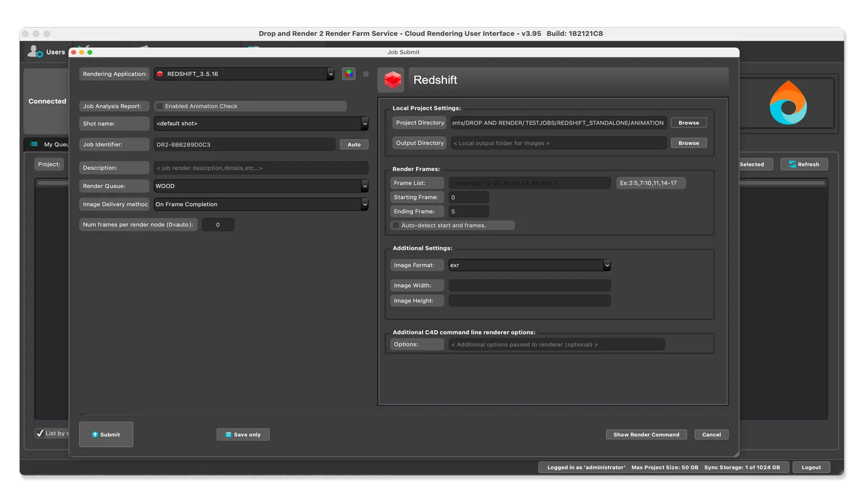This screenshot has width=864, height=504.
Task: Click the Redshift red cube logo
Action: click(393, 80)
